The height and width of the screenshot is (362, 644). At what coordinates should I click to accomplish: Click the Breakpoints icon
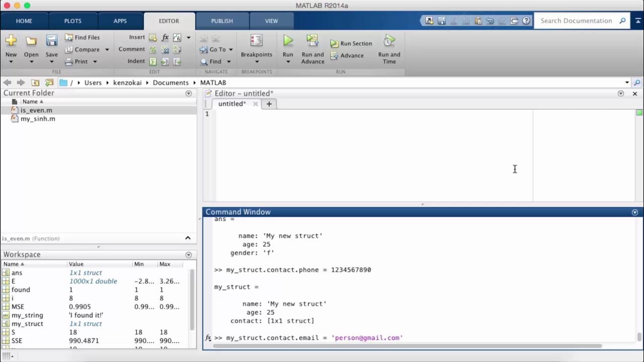coord(257,41)
